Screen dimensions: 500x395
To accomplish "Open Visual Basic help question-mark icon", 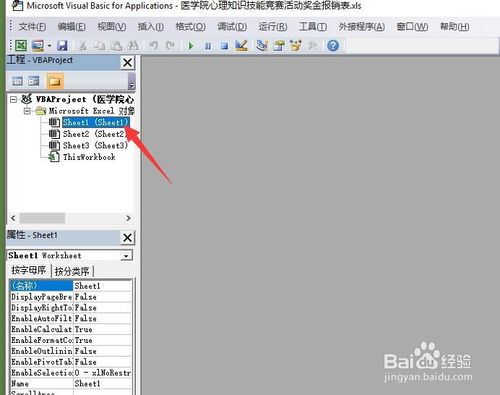I will [x=333, y=46].
